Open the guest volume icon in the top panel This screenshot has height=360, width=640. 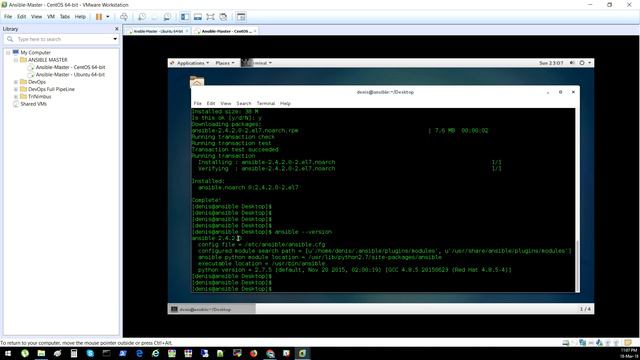(x=572, y=63)
